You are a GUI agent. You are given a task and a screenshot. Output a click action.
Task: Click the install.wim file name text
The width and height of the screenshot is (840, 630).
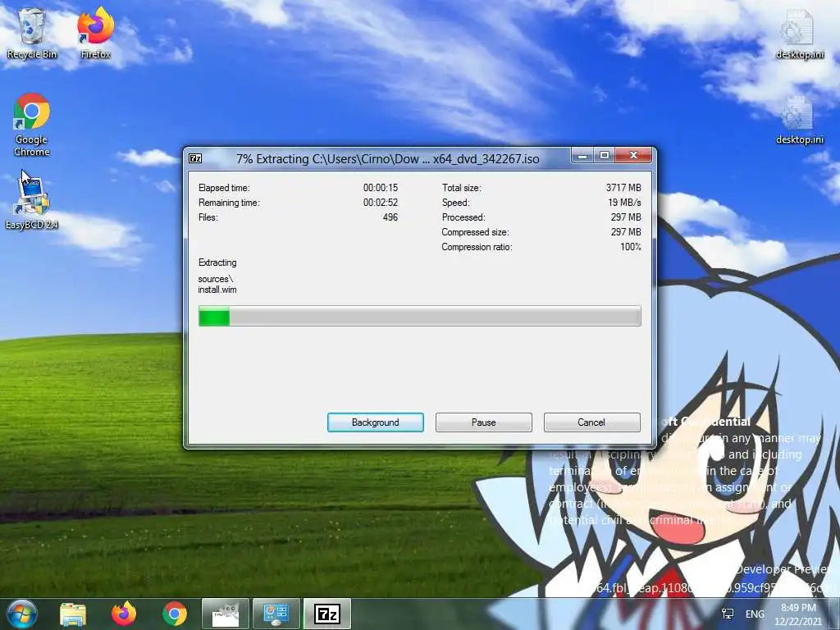coord(217,290)
